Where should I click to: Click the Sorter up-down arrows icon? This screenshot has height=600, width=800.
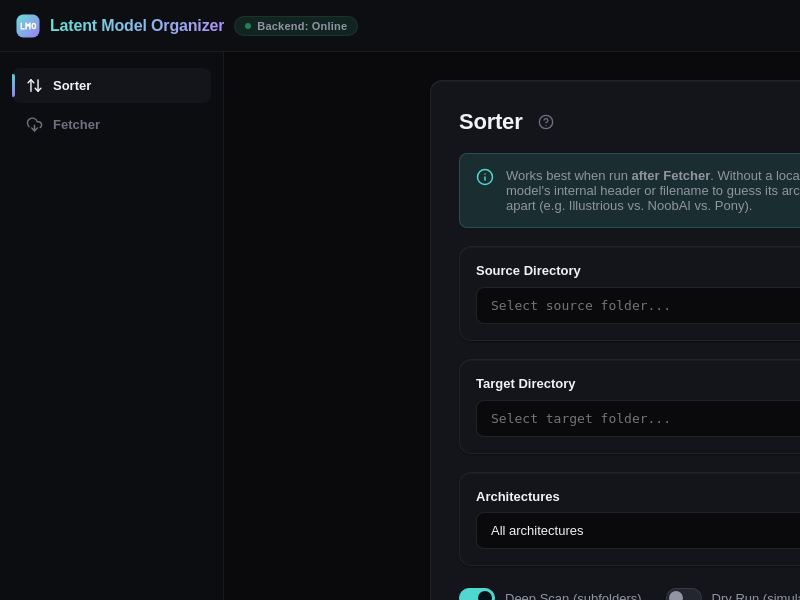click(x=34, y=85)
